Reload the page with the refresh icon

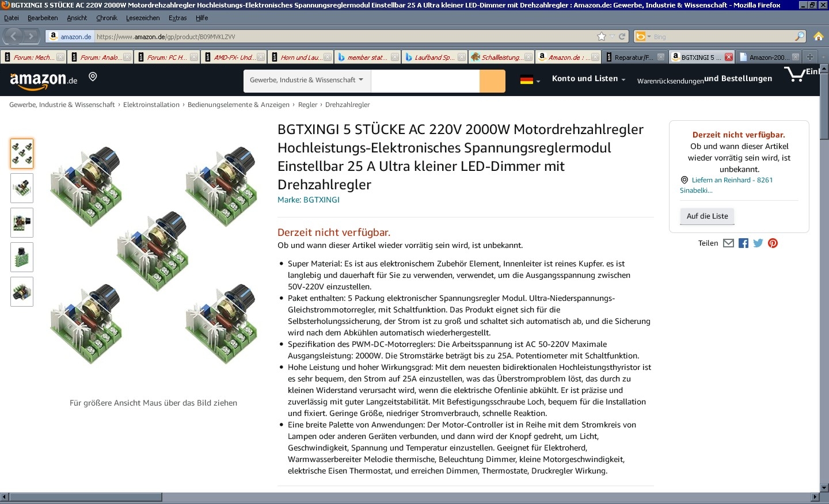(x=622, y=36)
